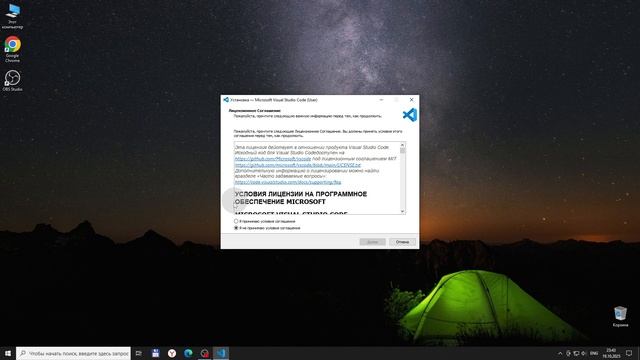
Task: Open the Windows Start menu
Action: [8, 353]
